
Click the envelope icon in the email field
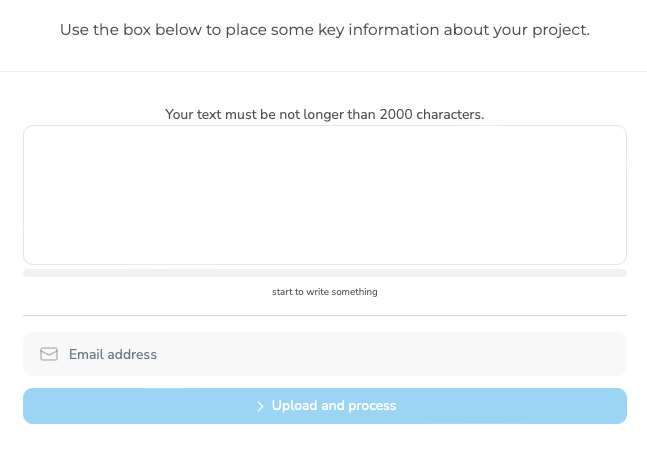coord(49,354)
